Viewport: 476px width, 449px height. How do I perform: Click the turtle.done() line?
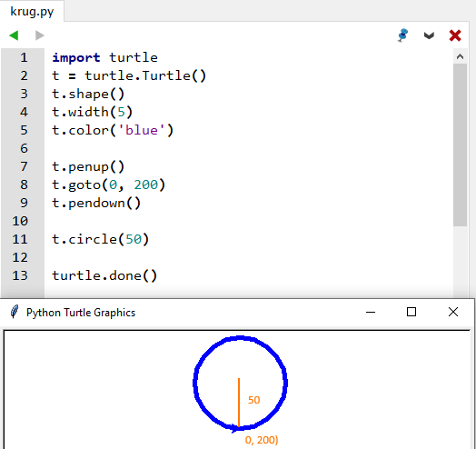click(x=104, y=275)
